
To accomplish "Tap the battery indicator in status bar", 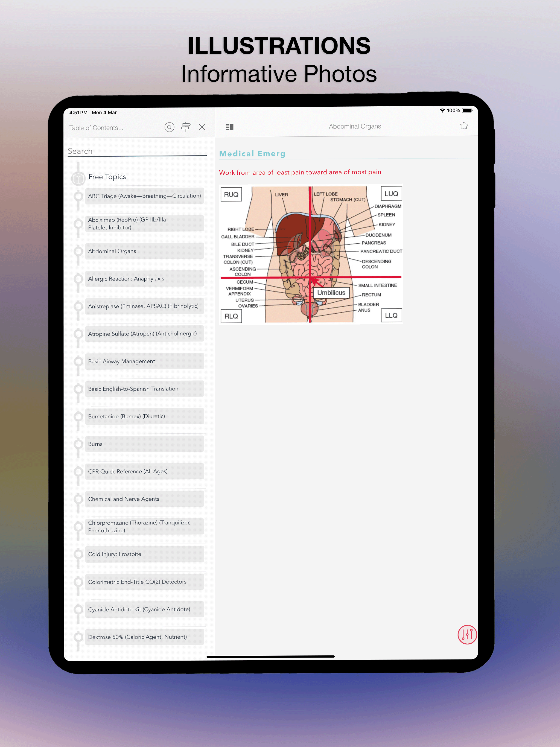I will tap(467, 110).
